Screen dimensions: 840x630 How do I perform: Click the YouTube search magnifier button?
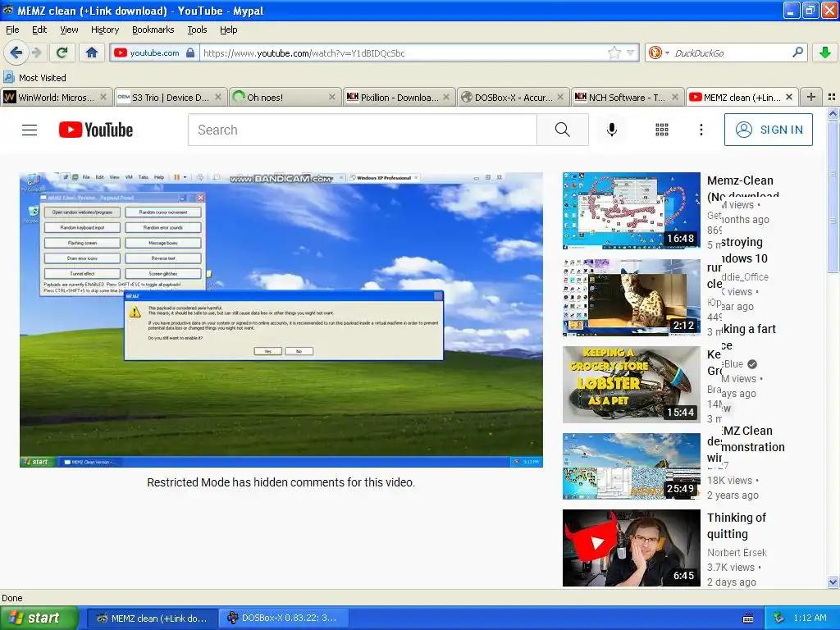[563, 130]
